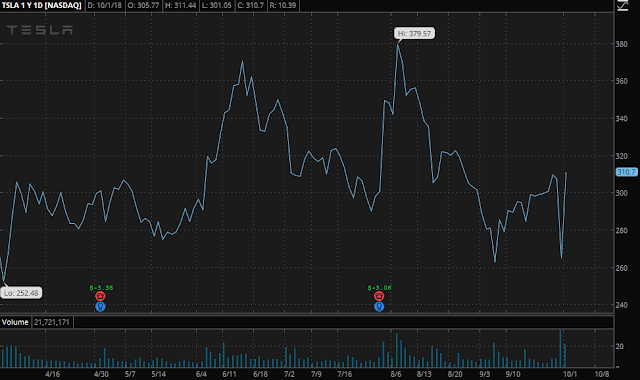
Task: Click the 6/4 date axis label
Action: point(201,374)
